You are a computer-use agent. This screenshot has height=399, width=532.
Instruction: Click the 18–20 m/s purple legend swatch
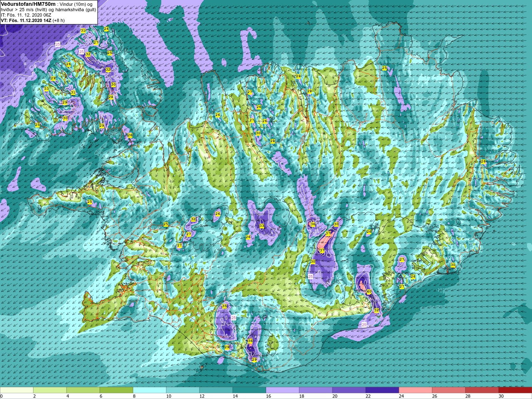tap(316, 390)
